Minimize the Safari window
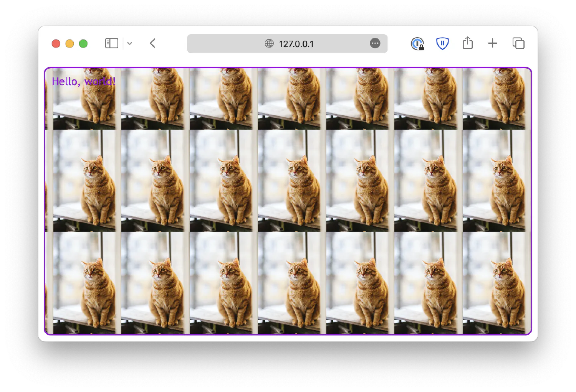 pos(70,44)
